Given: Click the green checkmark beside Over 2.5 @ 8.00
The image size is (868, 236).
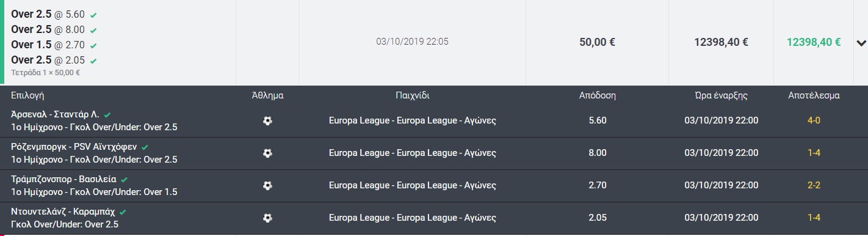Looking at the screenshot, I should tap(93, 30).
